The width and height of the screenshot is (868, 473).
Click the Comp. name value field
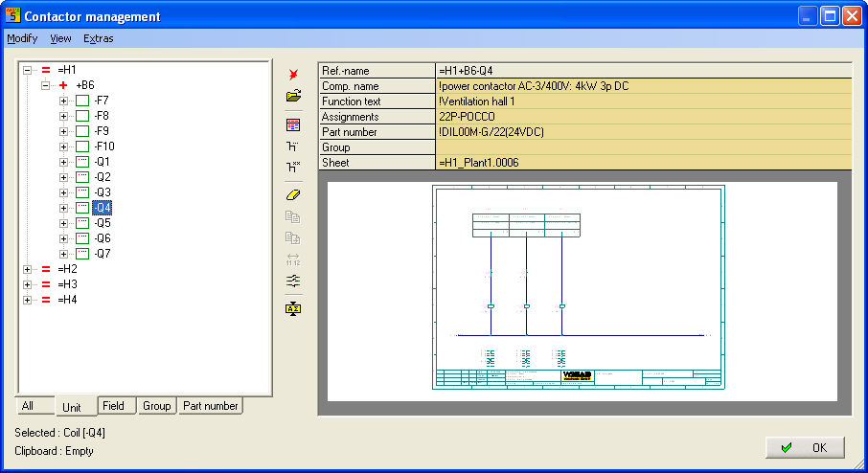(644, 86)
